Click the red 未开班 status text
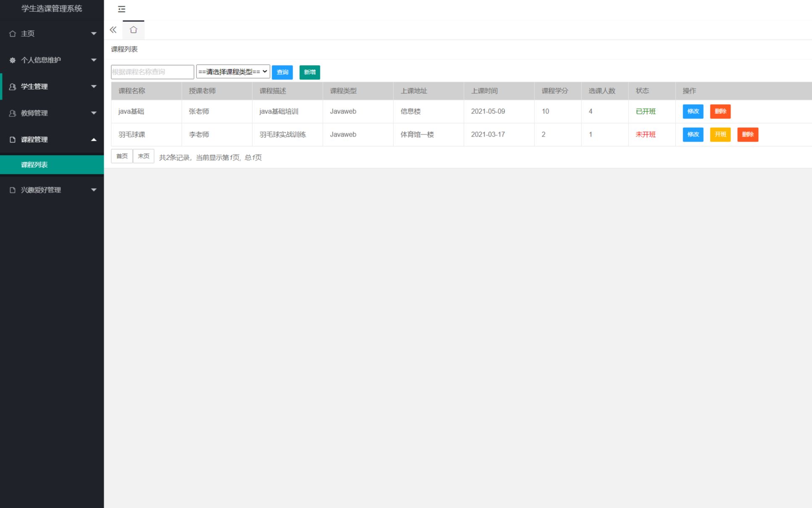 click(646, 134)
